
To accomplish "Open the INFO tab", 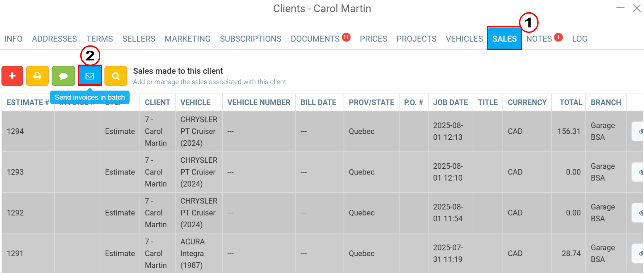I will tap(13, 39).
